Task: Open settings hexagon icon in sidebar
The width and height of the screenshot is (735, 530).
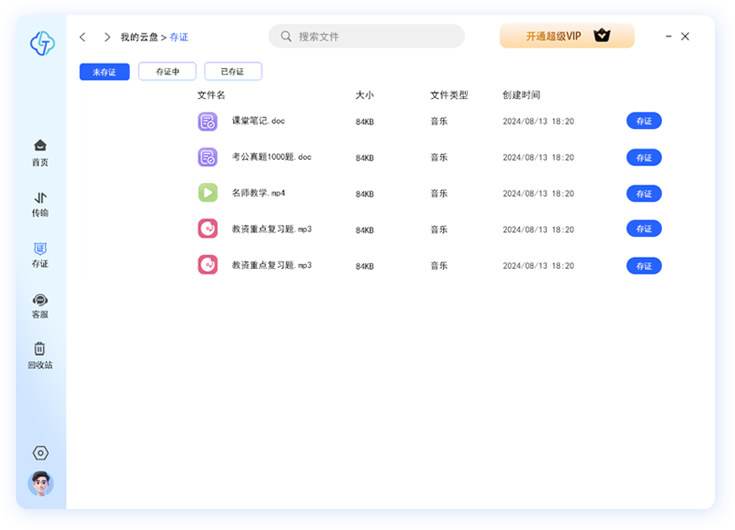Action: [x=41, y=453]
